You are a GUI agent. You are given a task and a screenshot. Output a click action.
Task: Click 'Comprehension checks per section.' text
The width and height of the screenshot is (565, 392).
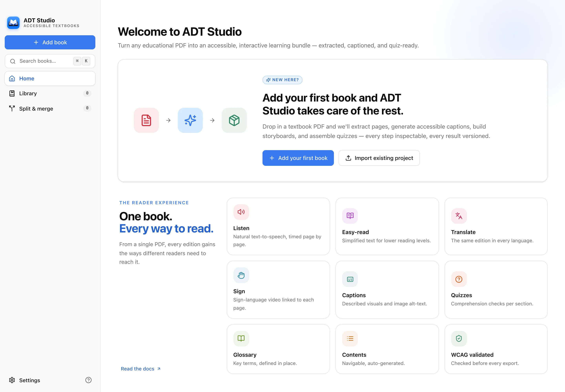point(492,304)
